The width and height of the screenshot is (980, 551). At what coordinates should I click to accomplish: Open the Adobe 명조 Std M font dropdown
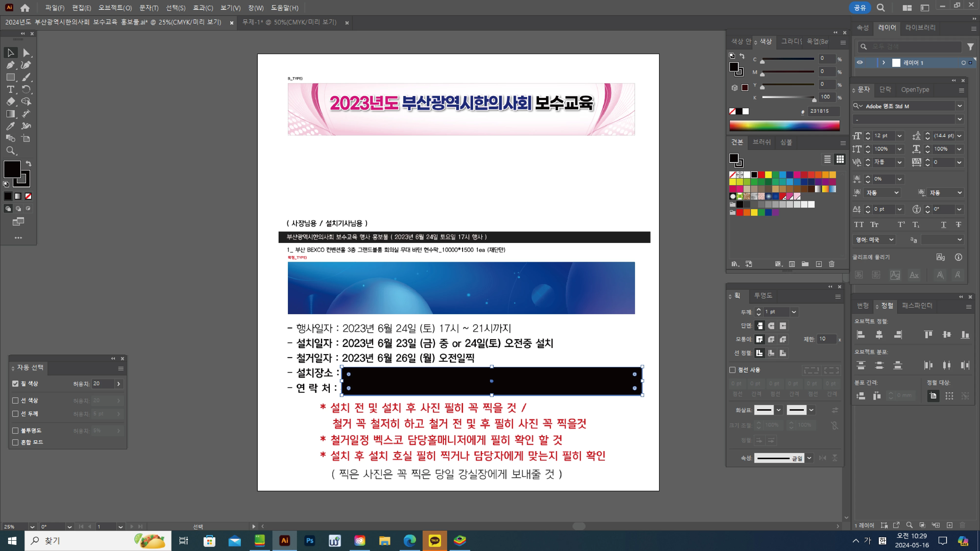point(960,106)
